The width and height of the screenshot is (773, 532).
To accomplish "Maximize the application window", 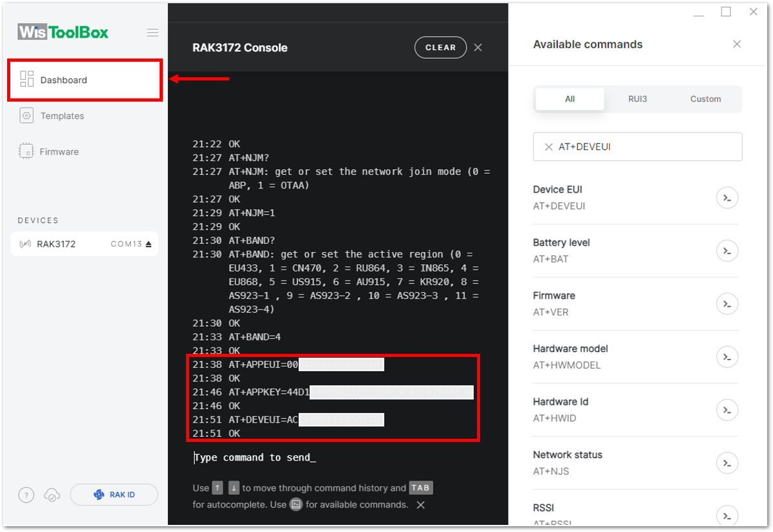I will tap(726, 12).
